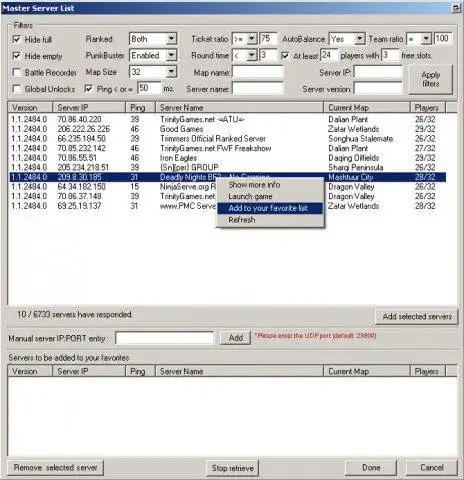Image resolution: width=464 pixels, height=480 pixels.
Task: Click the free slots number field
Action: (390, 55)
